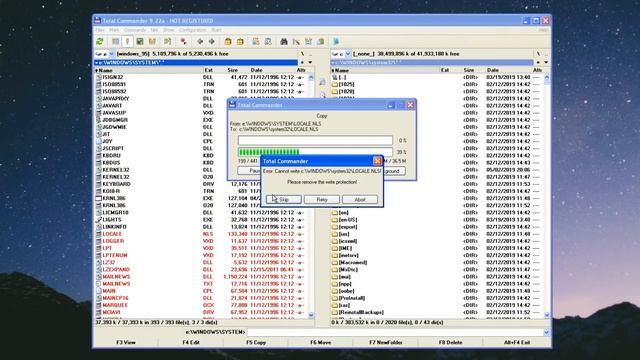Switch to brief file list view icon
Viewport: 640px width, 360px height.
(x=116, y=41)
